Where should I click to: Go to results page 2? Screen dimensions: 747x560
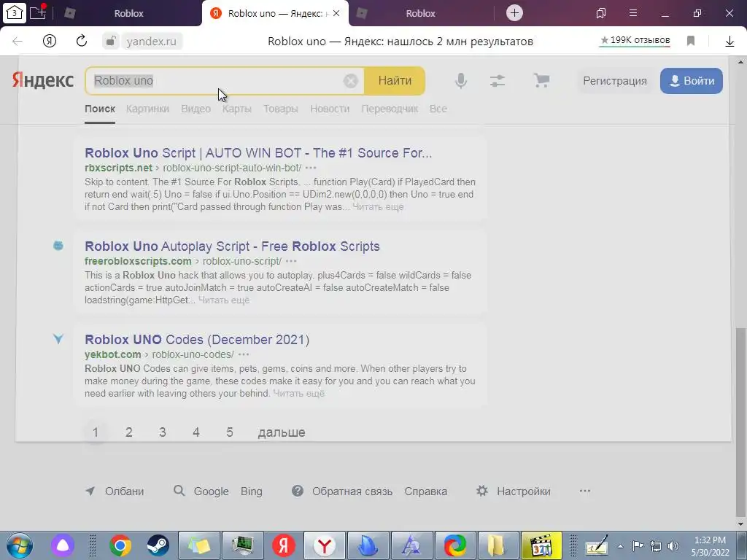(x=128, y=432)
